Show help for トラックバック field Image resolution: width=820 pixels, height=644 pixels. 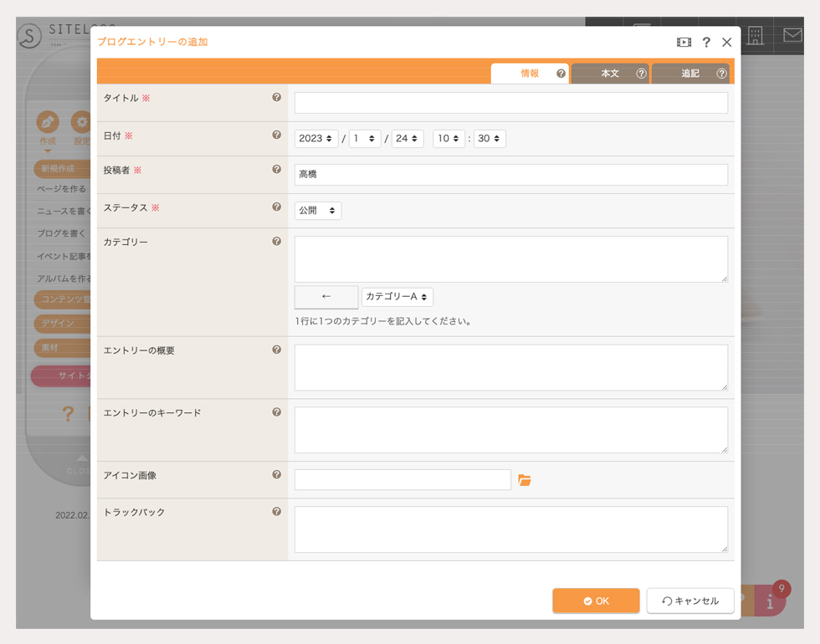click(x=277, y=512)
